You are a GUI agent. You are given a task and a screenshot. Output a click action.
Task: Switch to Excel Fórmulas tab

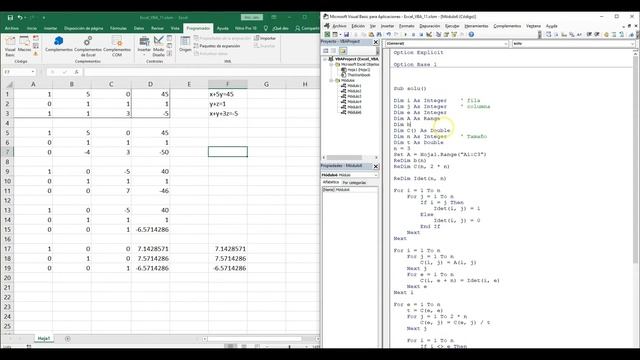pyautogui.click(x=118, y=28)
